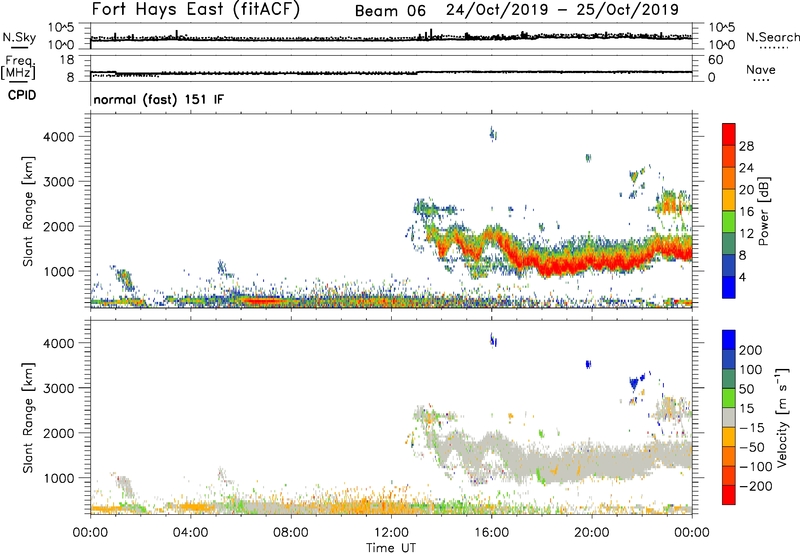Click the '12:00' time axis label
Image resolution: width=800 pixels, height=554 pixels.
click(391, 533)
